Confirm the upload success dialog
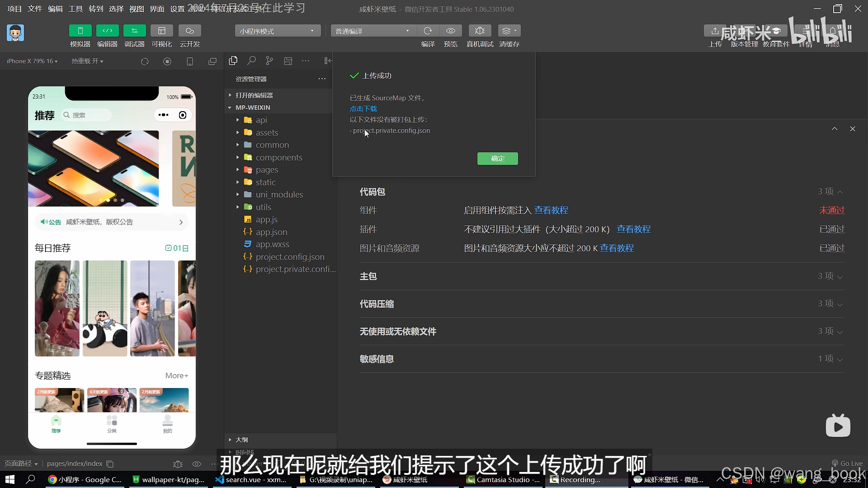Viewport: 868px width, 488px height. pos(497,159)
